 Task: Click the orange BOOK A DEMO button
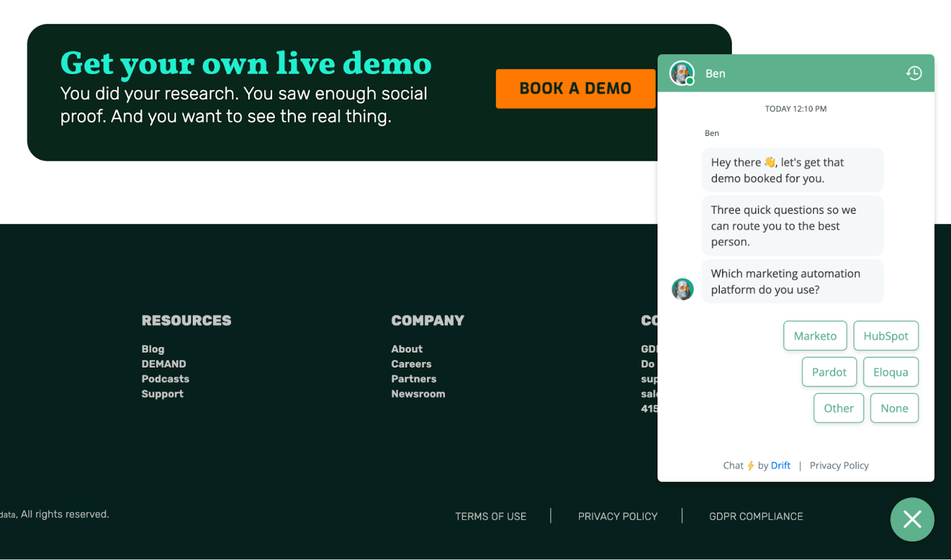575,88
